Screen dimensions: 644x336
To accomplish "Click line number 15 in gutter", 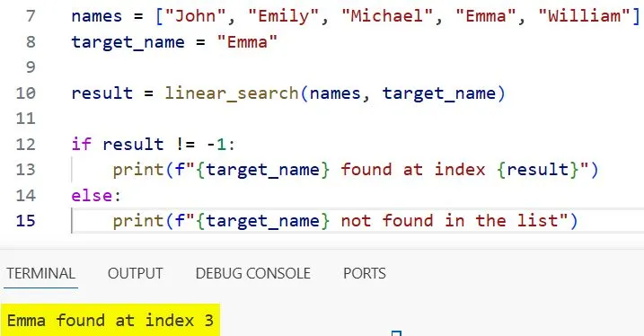I will click(26, 221).
